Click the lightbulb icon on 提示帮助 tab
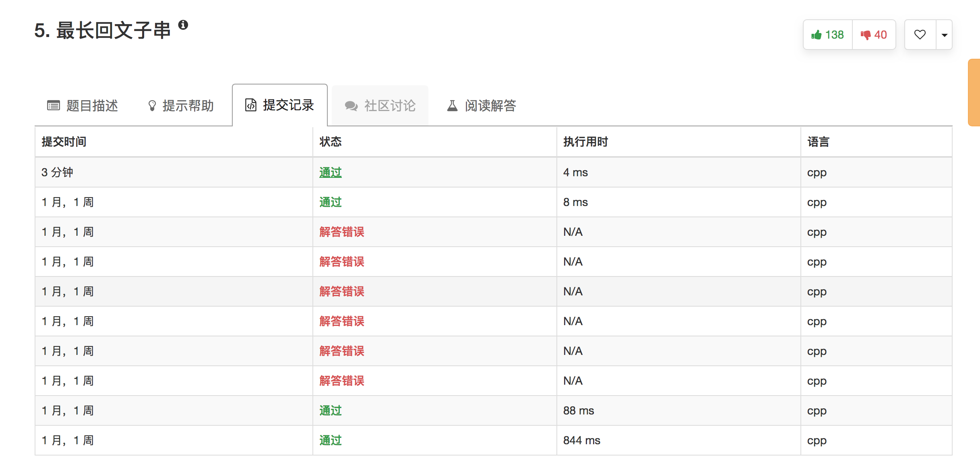Image resolution: width=980 pixels, height=470 pixels. [x=152, y=105]
